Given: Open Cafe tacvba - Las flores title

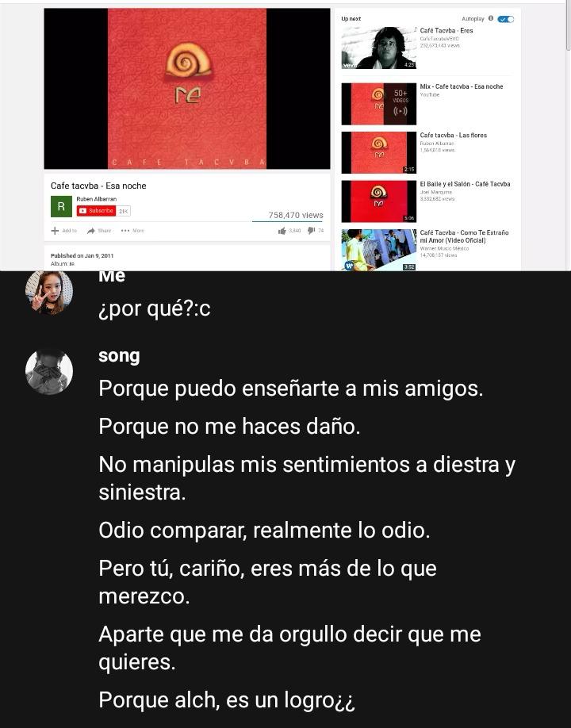Looking at the screenshot, I should [453, 135].
